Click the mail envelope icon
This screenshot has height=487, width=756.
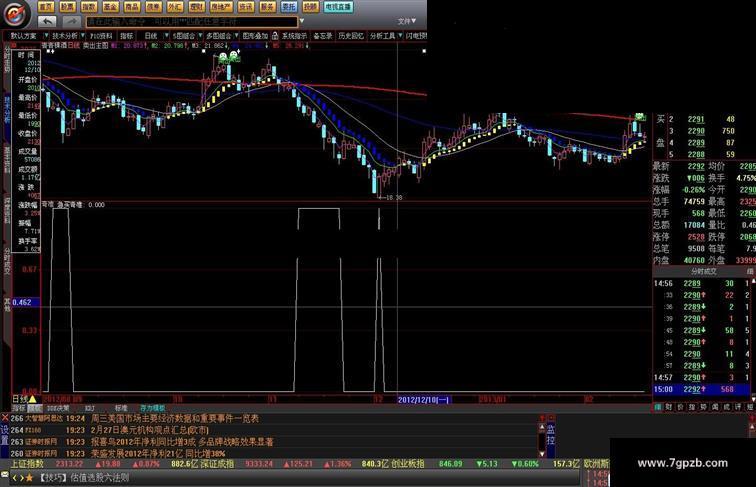click(x=4, y=474)
